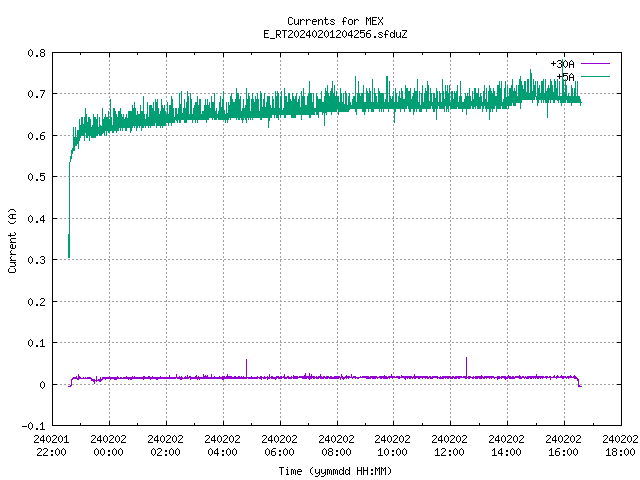Click the +5A legend label

565,77
